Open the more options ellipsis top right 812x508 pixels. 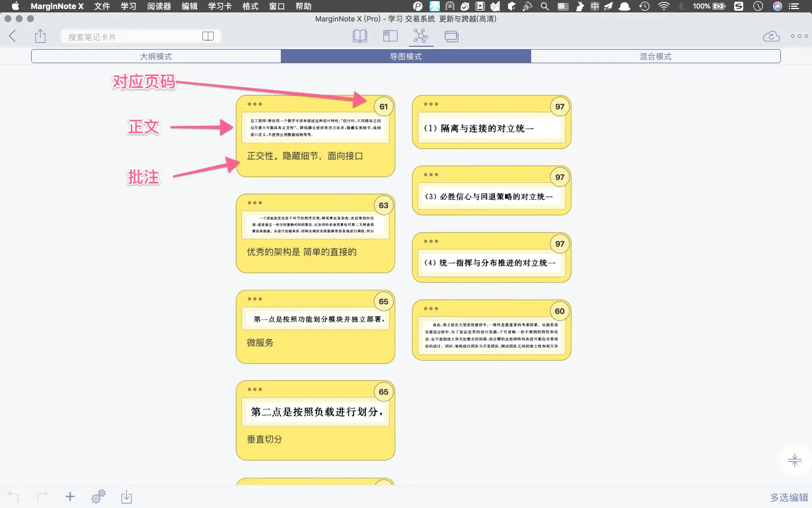(799, 37)
